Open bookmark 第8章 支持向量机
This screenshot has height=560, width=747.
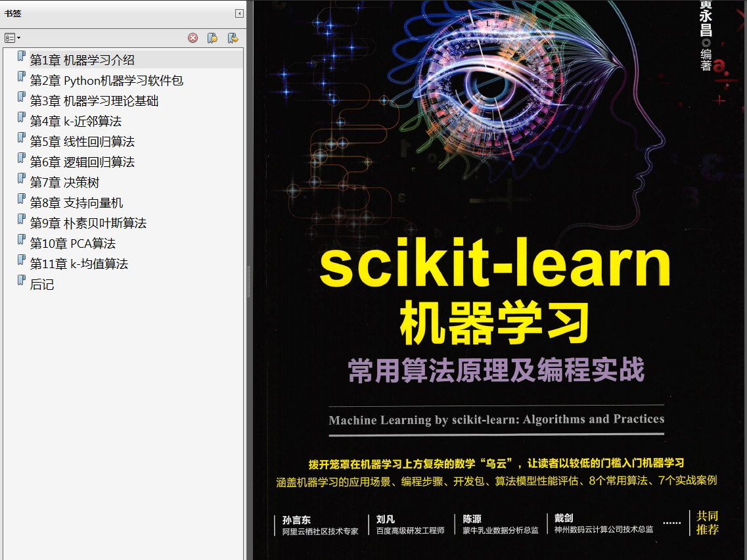click(x=77, y=203)
